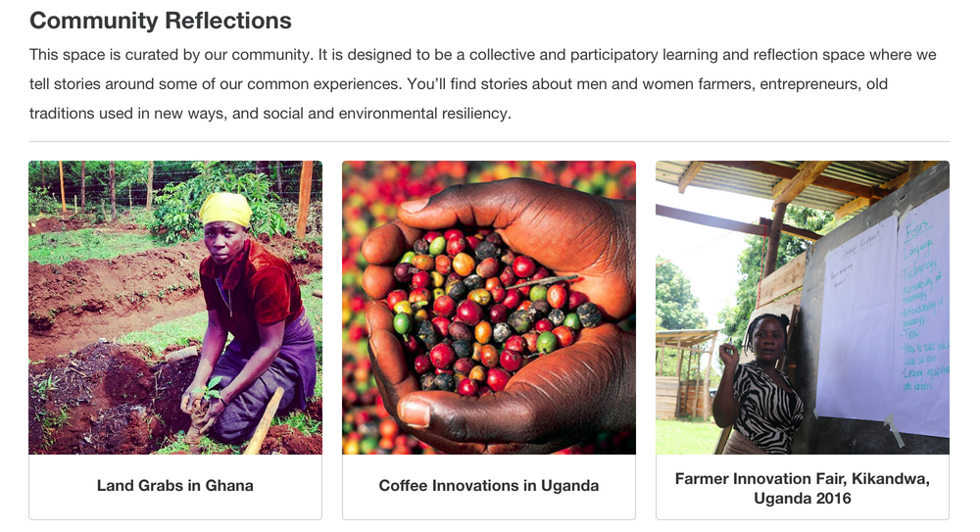Click the Land Grabs in Ghana title

click(x=174, y=486)
